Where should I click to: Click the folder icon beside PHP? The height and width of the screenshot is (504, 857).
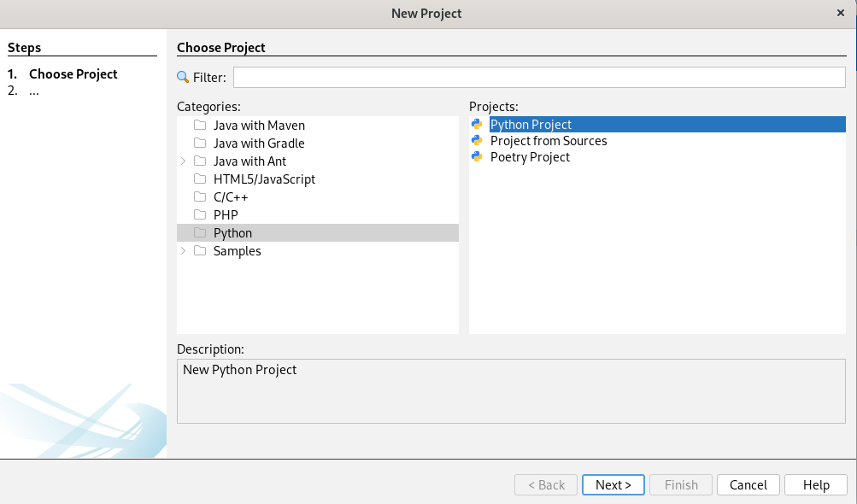click(x=200, y=215)
